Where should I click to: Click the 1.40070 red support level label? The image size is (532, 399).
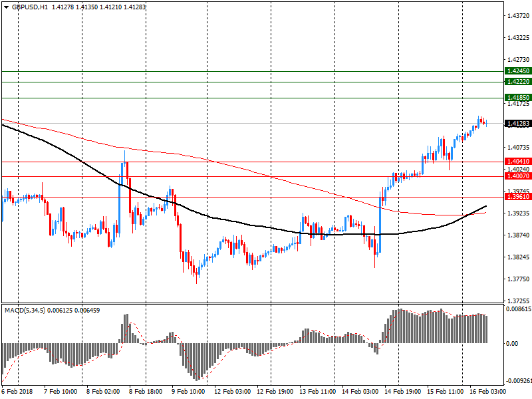pos(518,176)
